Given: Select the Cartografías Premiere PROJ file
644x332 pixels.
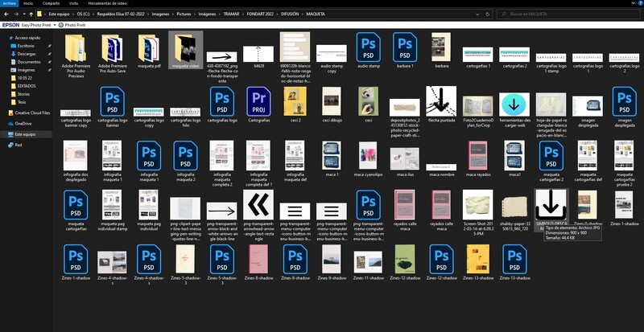Looking at the screenshot, I should click(x=258, y=105).
